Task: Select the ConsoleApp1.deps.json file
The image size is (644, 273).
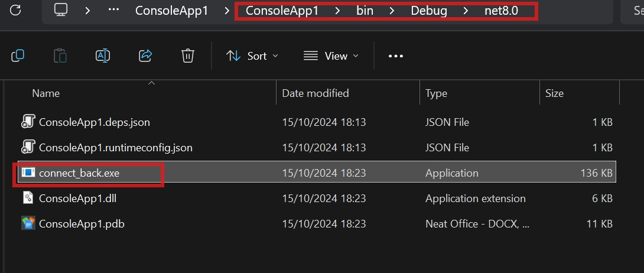Action: point(95,122)
